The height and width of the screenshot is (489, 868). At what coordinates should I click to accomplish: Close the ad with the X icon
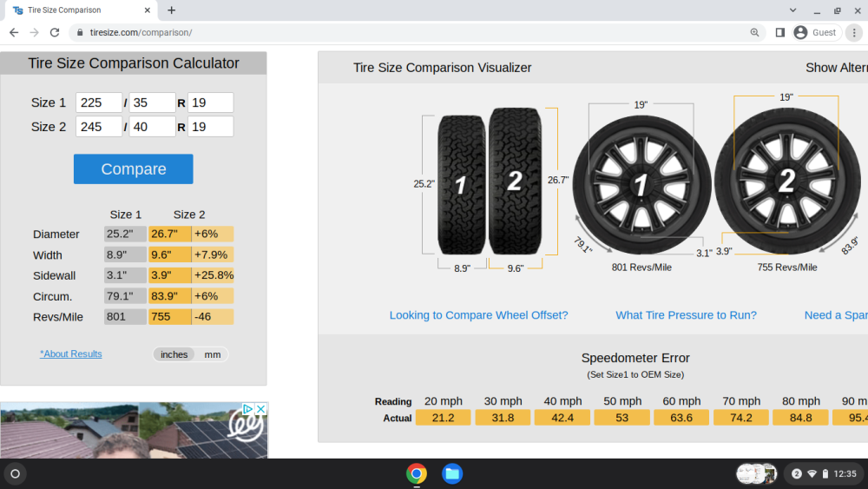coord(260,409)
